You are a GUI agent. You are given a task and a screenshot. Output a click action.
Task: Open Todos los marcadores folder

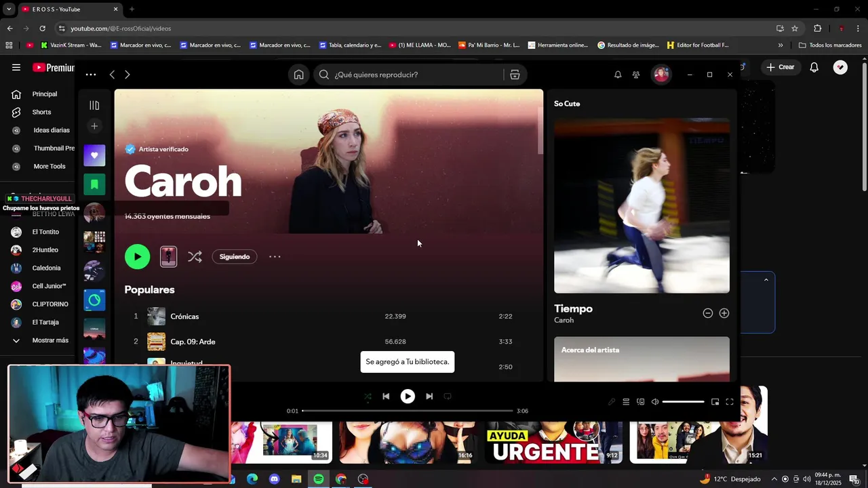point(830,45)
